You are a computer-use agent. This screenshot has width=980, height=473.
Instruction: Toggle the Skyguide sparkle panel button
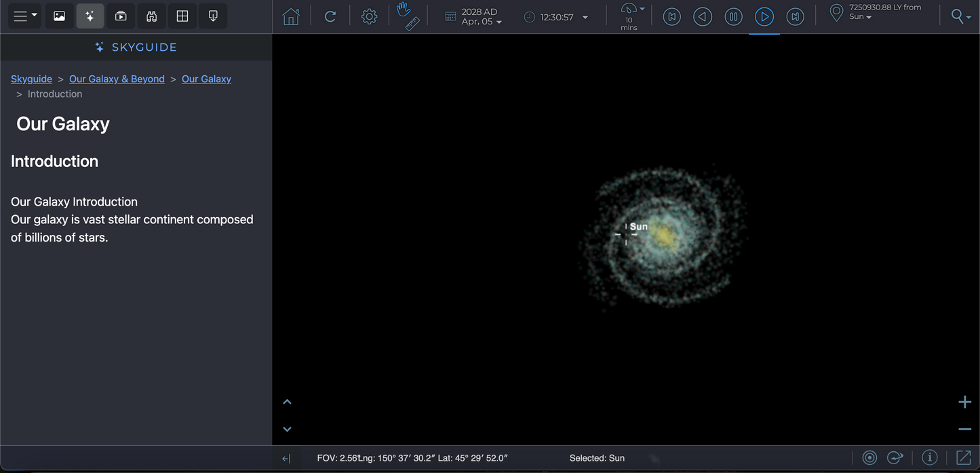tap(90, 16)
